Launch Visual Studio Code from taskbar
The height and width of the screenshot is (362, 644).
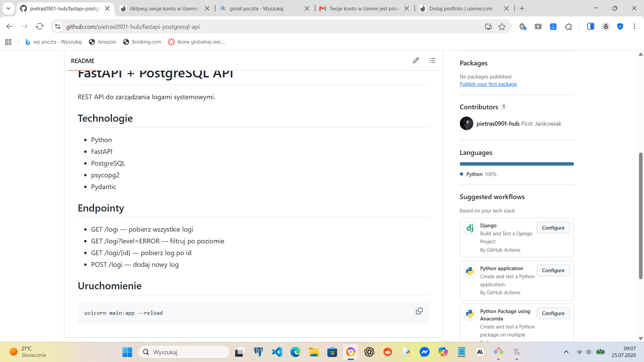click(277, 352)
